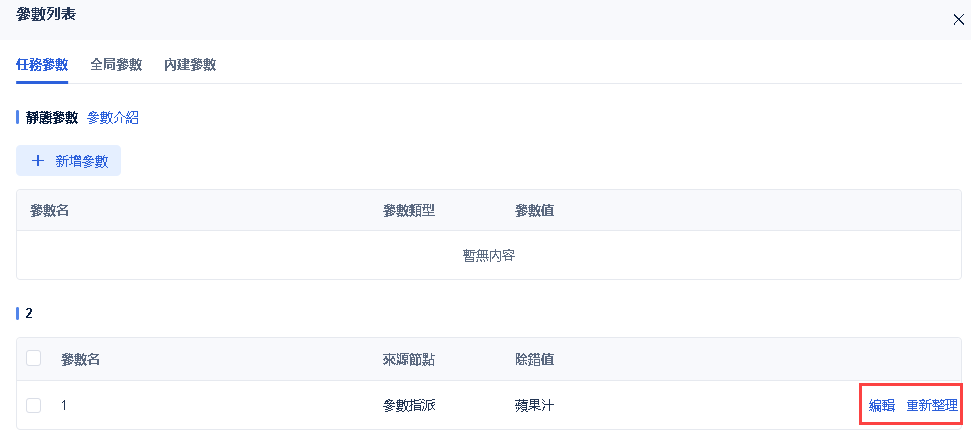Open the 參數介紹 link
Screen dimensions: 971x440
(x=113, y=118)
